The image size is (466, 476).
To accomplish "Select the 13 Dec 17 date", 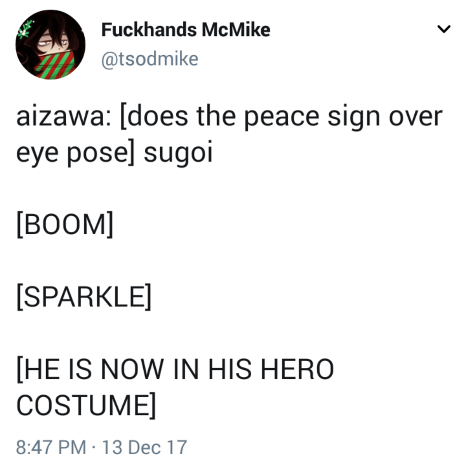I will 144,447.
